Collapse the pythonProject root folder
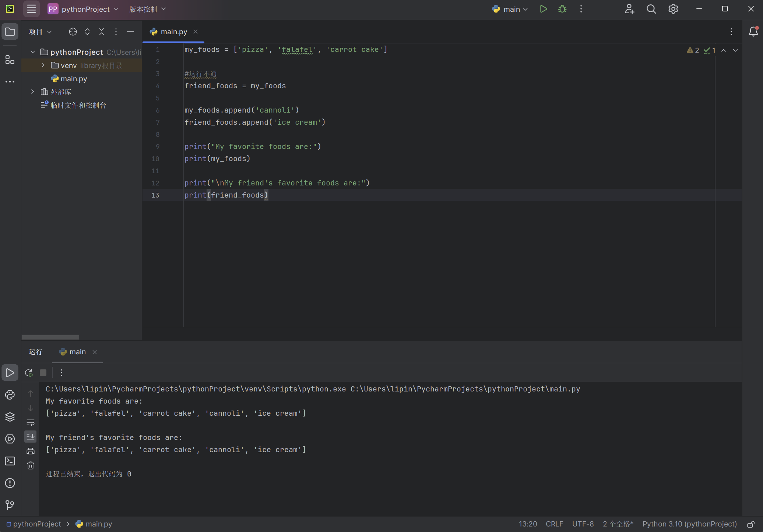 (x=33, y=52)
